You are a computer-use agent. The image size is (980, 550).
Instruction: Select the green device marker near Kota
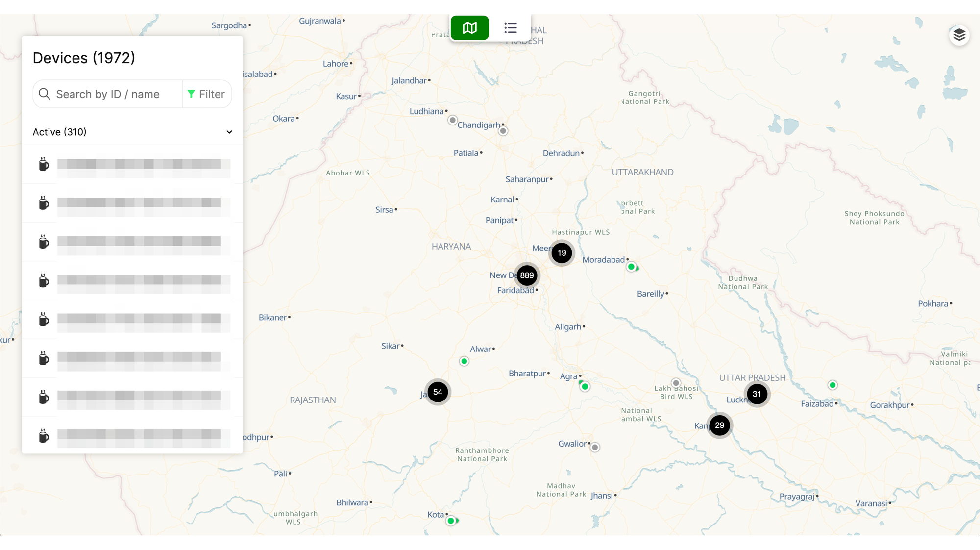(451, 521)
